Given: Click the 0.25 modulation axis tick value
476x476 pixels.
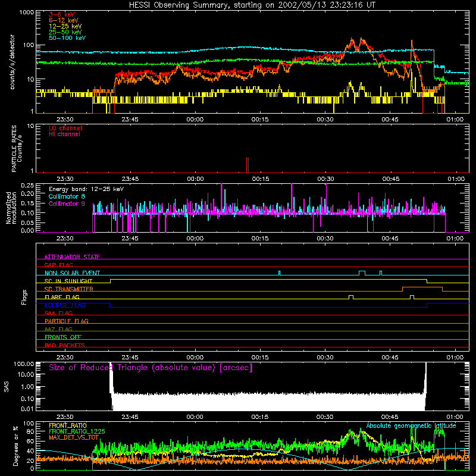Looking at the screenshot, I should (x=27, y=186).
